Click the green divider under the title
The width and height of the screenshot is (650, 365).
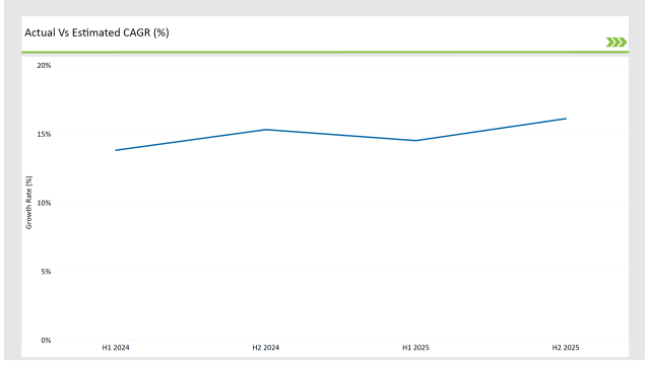click(325, 52)
